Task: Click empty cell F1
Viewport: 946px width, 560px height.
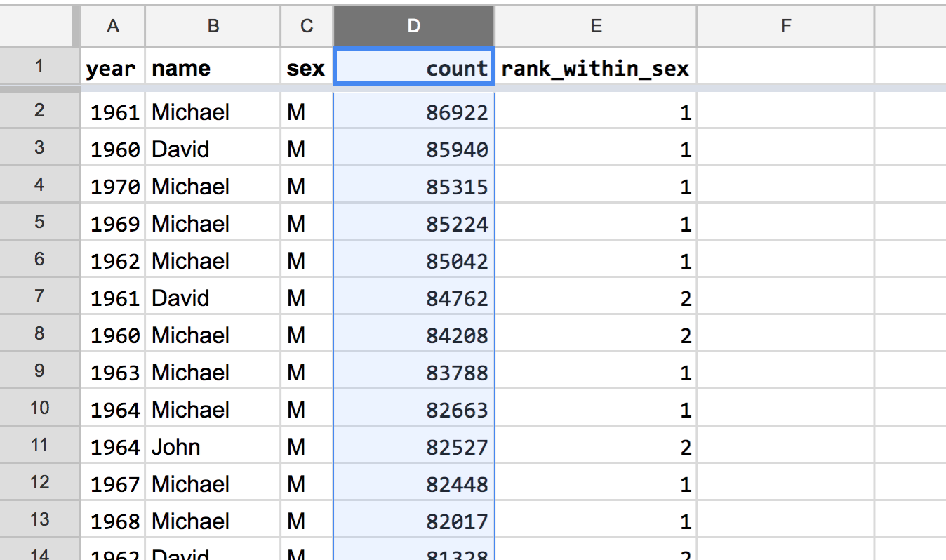Action: tap(785, 68)
